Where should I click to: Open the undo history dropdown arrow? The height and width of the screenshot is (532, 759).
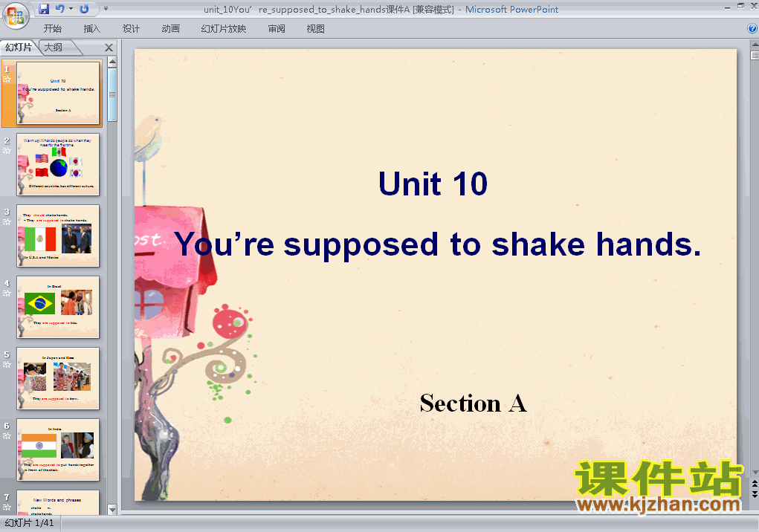coord(71,9)
